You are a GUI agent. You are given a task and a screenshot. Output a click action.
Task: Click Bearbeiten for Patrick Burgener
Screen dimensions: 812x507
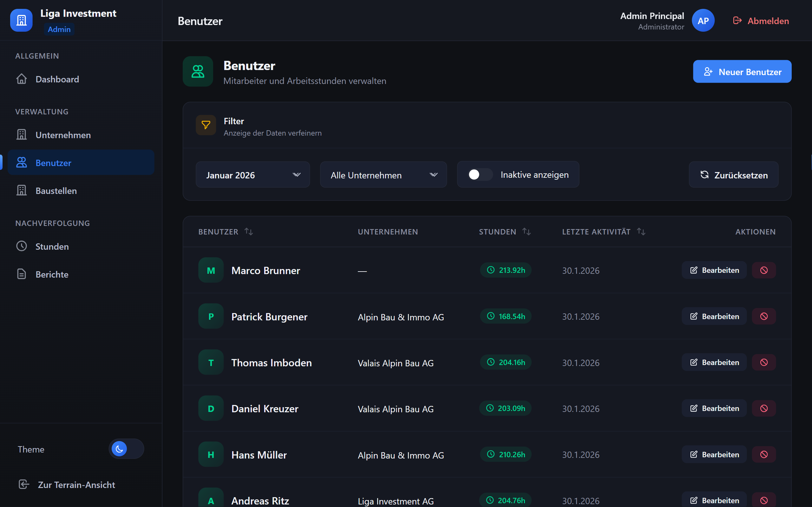point(714,316)
